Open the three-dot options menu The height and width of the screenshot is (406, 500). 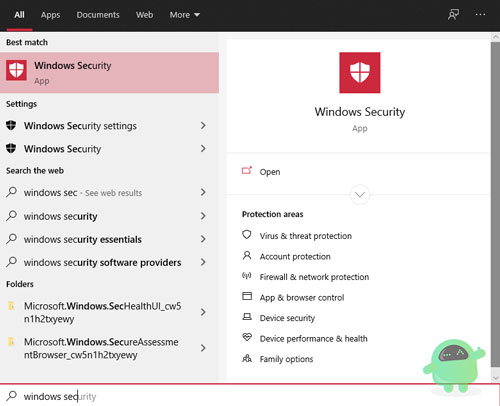click(480, 15)
